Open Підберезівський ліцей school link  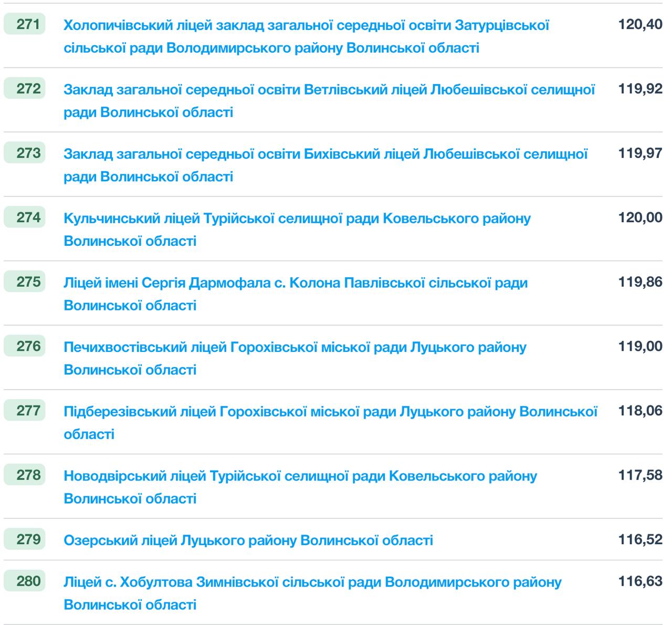(x=330, y=412)
